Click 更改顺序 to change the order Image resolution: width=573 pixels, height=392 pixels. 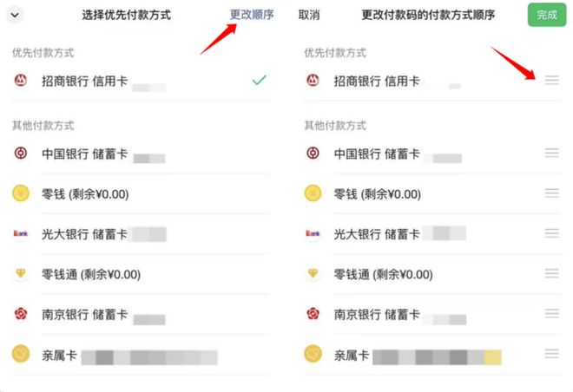(252, 15)
